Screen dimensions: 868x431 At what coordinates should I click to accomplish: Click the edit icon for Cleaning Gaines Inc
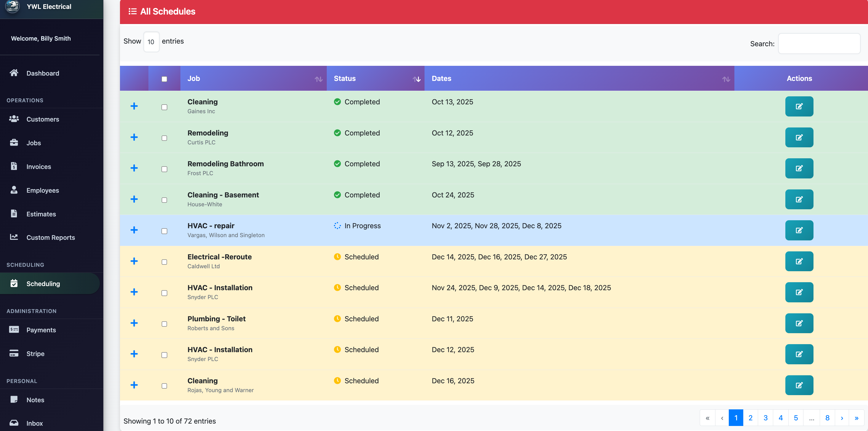(799, 106)
